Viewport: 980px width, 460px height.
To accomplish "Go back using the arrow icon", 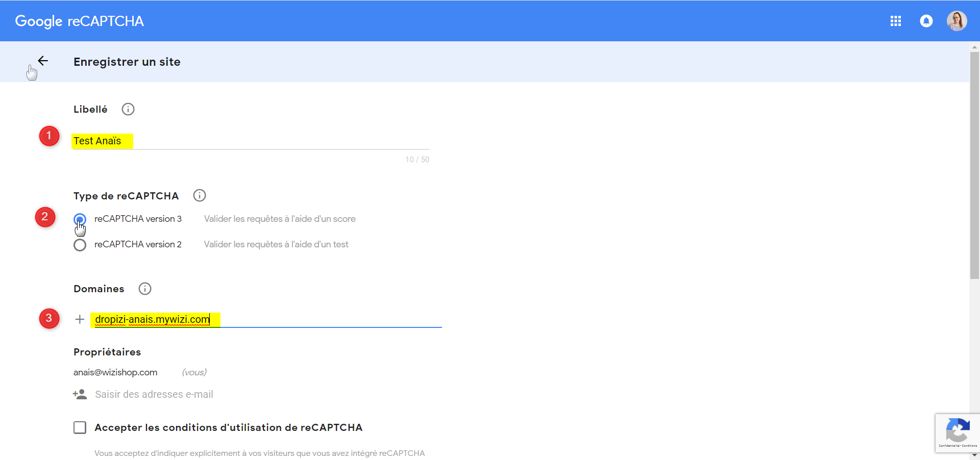I will [43, 61].
